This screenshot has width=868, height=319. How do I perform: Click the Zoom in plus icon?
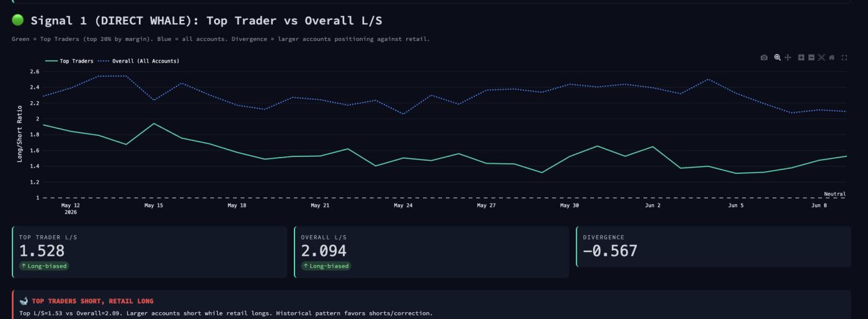pos(801,58)
